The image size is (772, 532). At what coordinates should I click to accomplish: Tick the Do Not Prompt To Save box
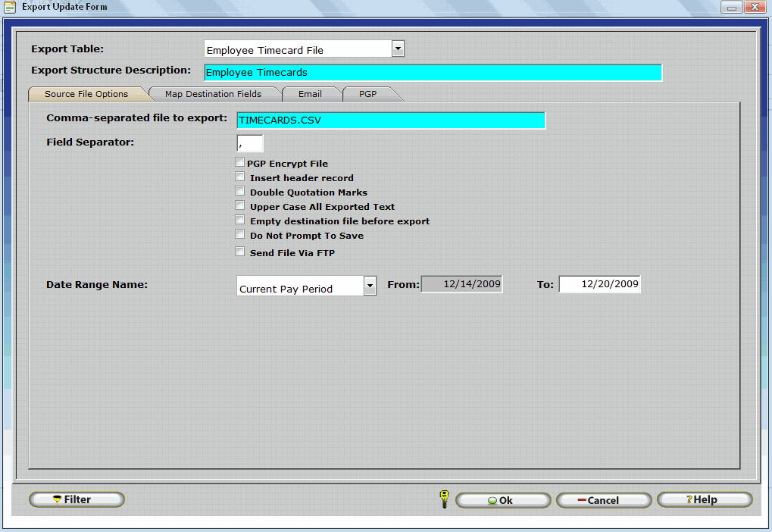pos(240,234)
